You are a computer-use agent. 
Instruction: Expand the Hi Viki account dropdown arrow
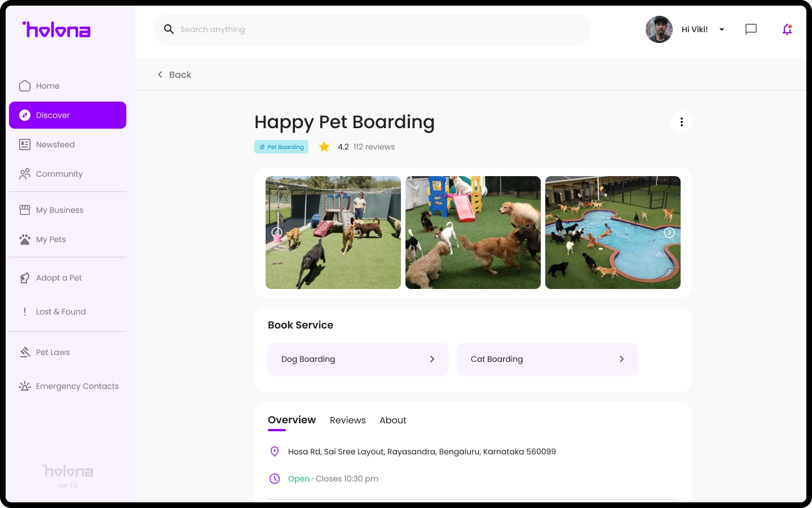click(722, 29)
